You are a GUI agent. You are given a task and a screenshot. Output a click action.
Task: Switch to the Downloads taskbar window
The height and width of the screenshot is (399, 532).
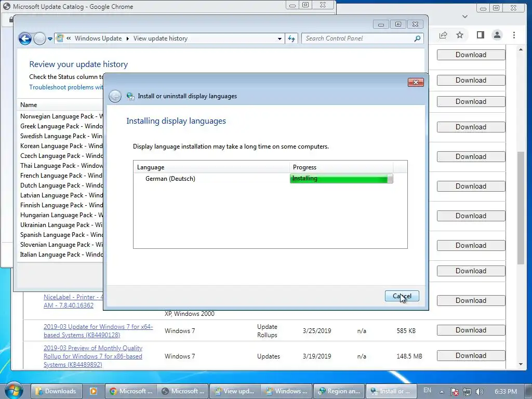56,391
